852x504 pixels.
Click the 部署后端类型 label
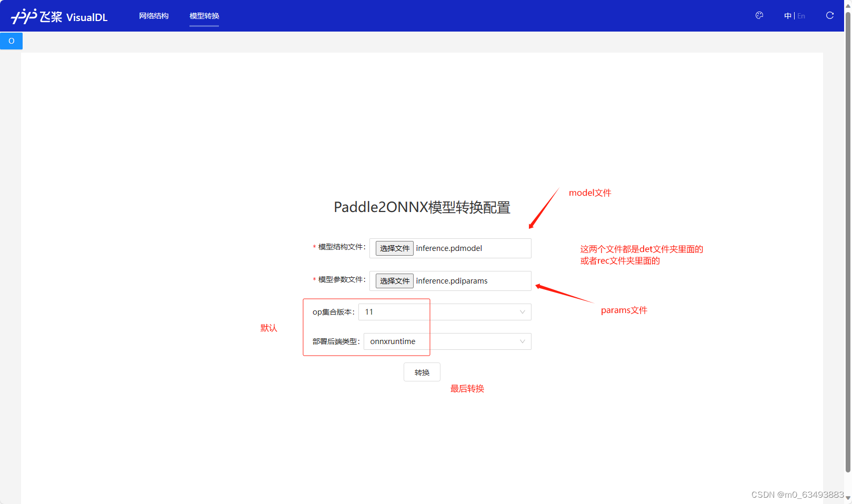pos(336,341)
